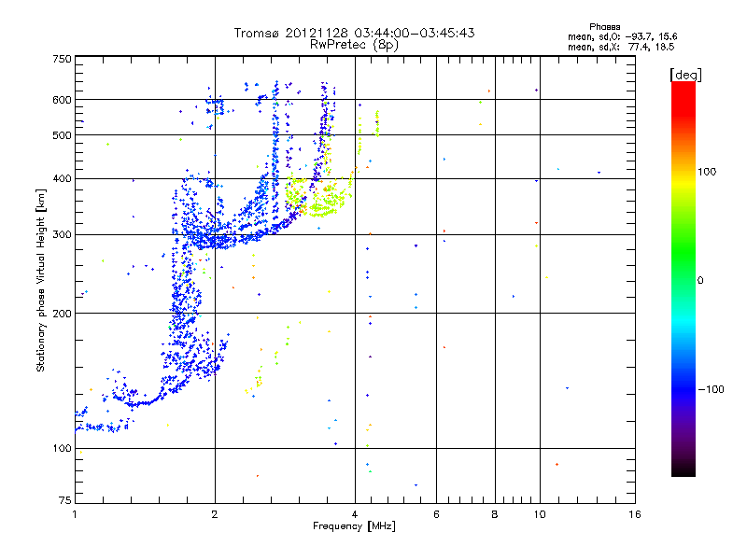Click the blue E-layer trace near 110 km
747x560 pixels.
pos(100,427)
